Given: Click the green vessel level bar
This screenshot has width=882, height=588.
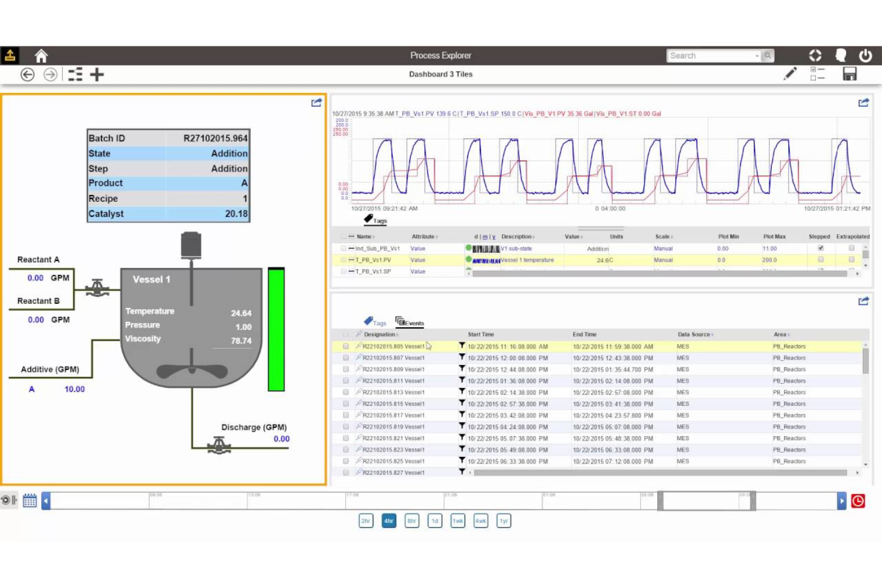Looking at the screenshot, I should pyautogui.click(x=276, y=329).
